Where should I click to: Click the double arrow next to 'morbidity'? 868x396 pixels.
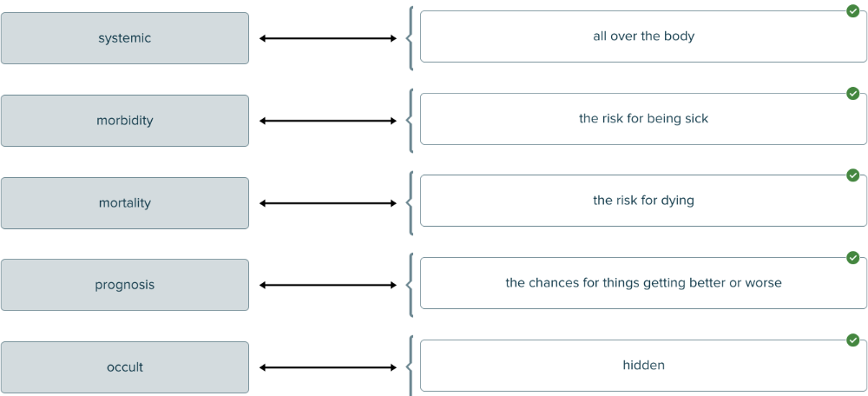click(x=328, y=121)
